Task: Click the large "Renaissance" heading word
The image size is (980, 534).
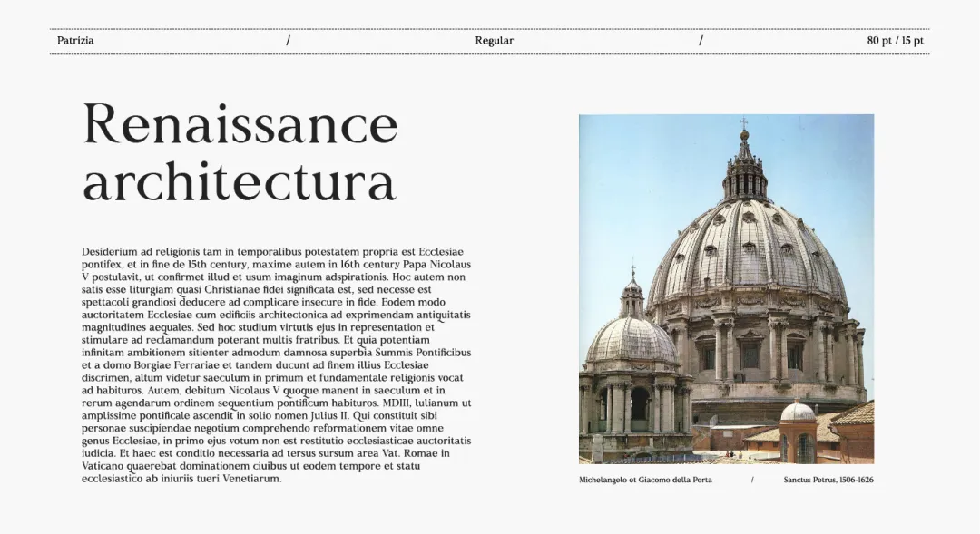Action: pyautogui.click(x=240, y=125)
